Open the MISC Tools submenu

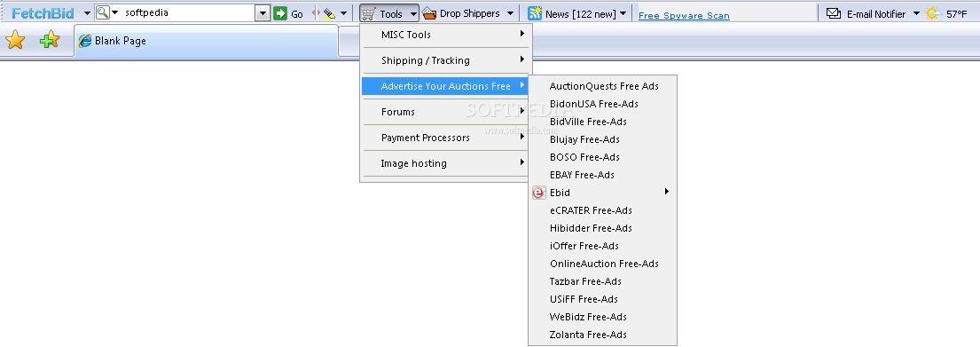point(445,35)
